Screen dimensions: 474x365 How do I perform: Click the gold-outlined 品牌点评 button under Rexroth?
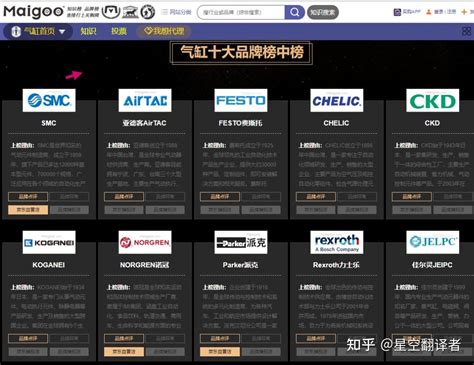(316, 339)
